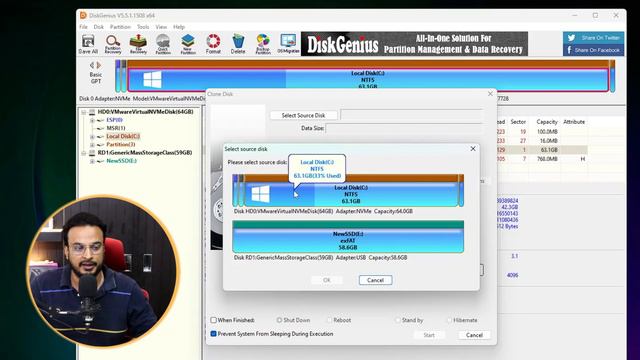The image size is (640, 360).
Task: Open the OS Migration tool
Action: 288,44
